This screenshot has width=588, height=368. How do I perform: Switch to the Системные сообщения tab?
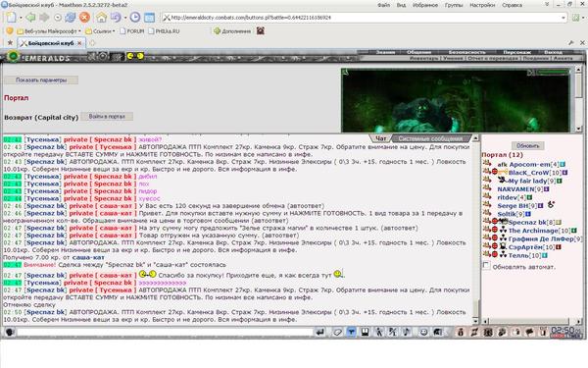tap(431, 138)
